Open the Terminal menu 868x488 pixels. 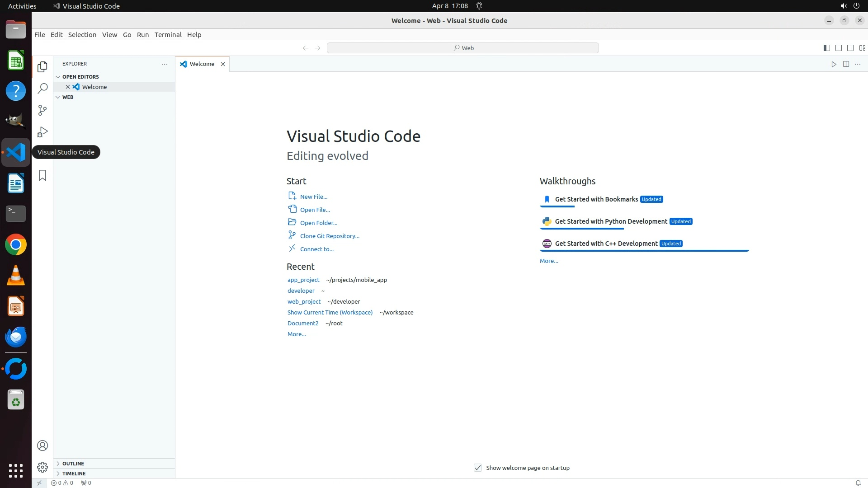[x=168, y=35]
